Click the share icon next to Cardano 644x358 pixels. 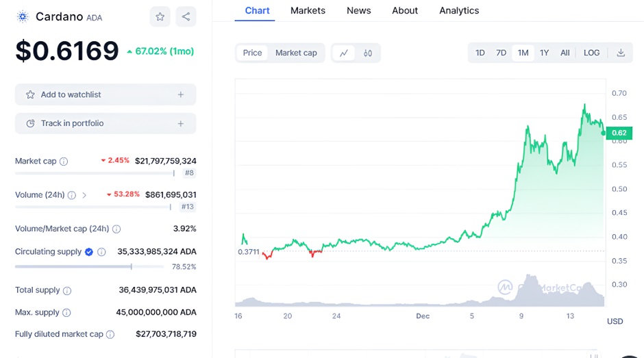(x=186, y=17)
